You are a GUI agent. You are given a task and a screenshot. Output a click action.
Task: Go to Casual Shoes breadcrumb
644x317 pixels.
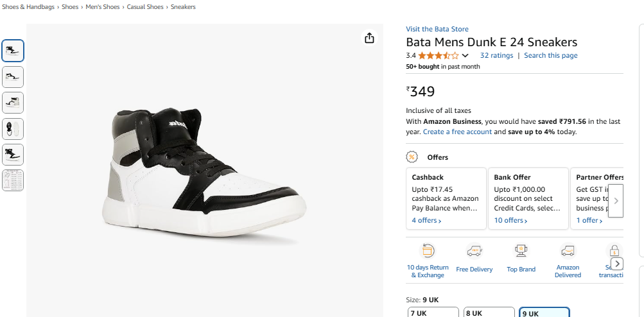click(x=145, y=7)
